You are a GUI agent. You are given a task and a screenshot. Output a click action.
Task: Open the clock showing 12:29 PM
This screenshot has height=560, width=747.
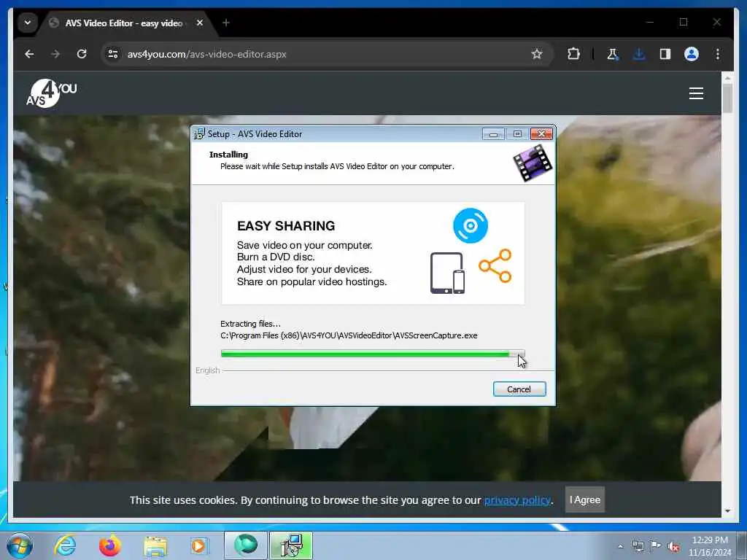(710, 546)
